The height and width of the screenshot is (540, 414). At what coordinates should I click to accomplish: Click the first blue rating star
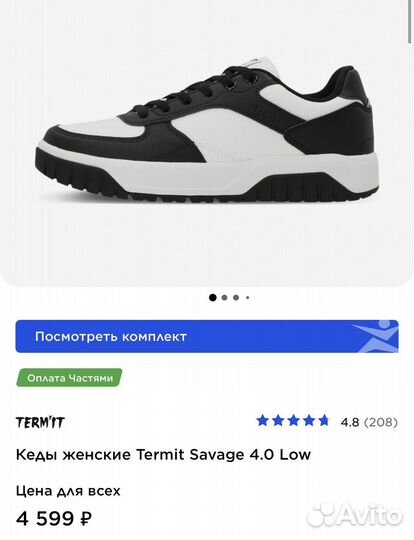[262, 421]
